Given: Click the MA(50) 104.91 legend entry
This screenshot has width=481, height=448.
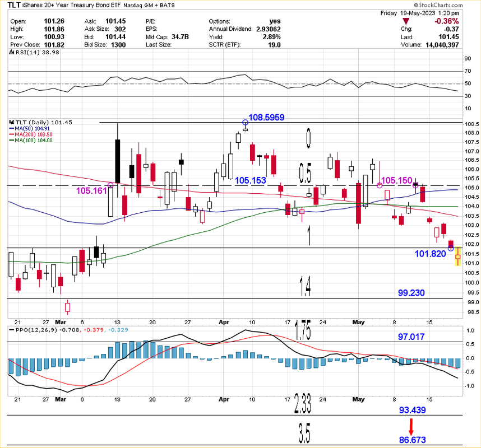Looking at the screenshot, I should 30,129.
